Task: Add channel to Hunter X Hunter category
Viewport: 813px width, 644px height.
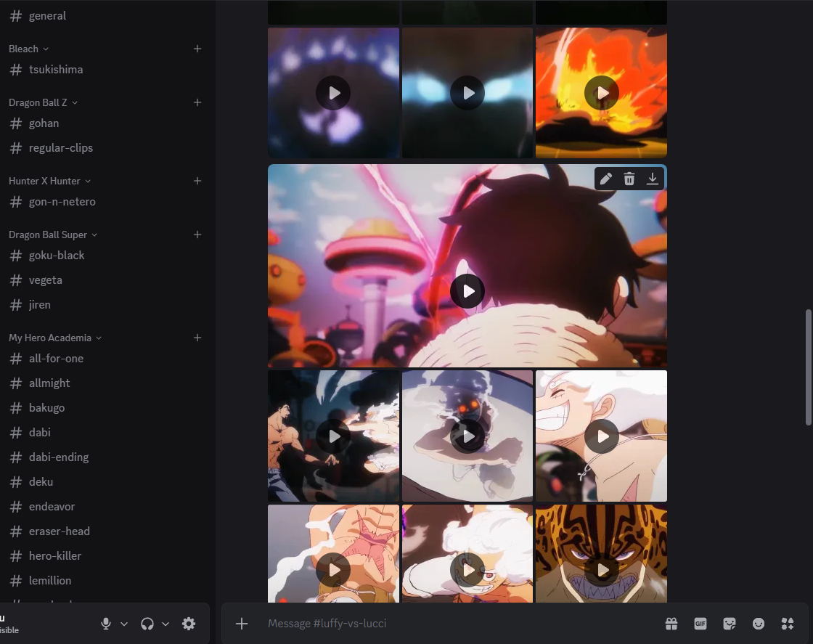Action: click(x=197, y=181)
